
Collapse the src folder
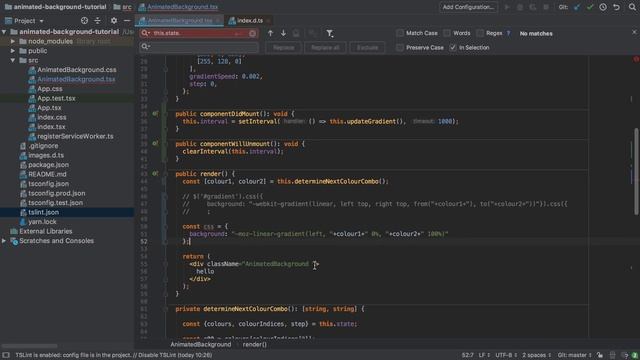point(13,60)
